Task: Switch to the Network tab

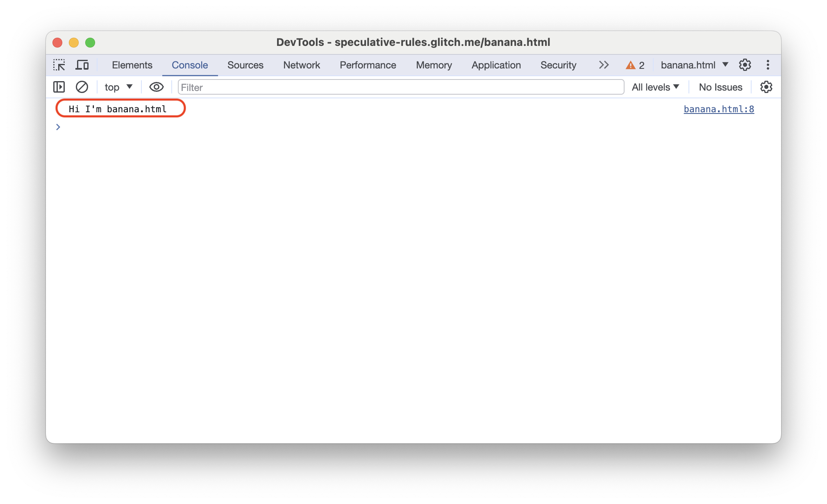Action: (x=301, y=65)
